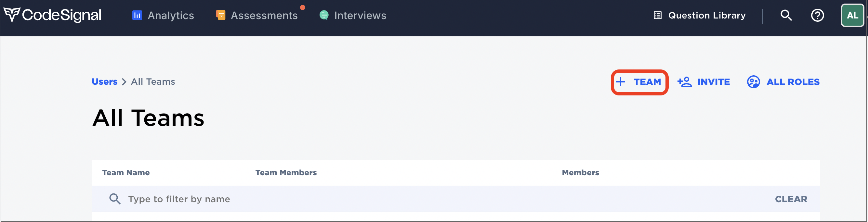Image resolution: width=868 pixels, height=222 pixels.
Task: Click the TEAM button label
Action: pyautogui.click(x=647, y=82)
